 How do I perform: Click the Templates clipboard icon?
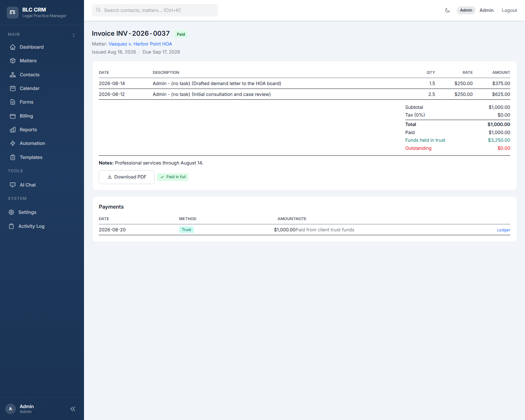coord(13,157)
